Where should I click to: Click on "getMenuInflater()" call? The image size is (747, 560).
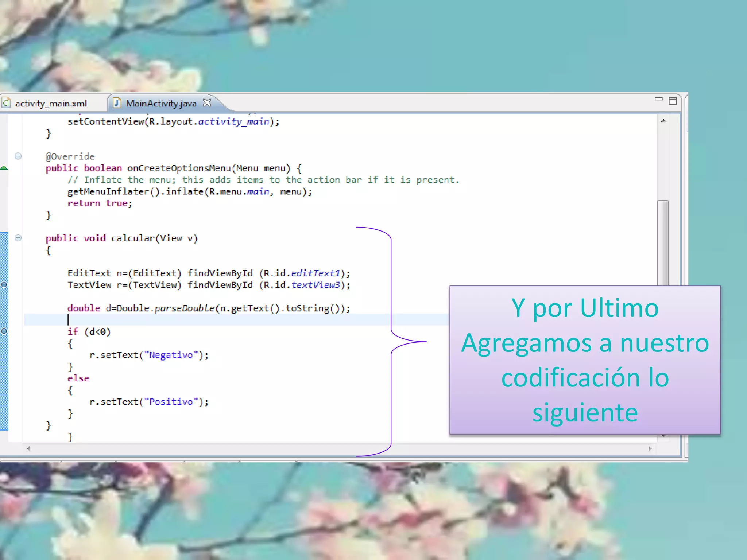(114, 191)
